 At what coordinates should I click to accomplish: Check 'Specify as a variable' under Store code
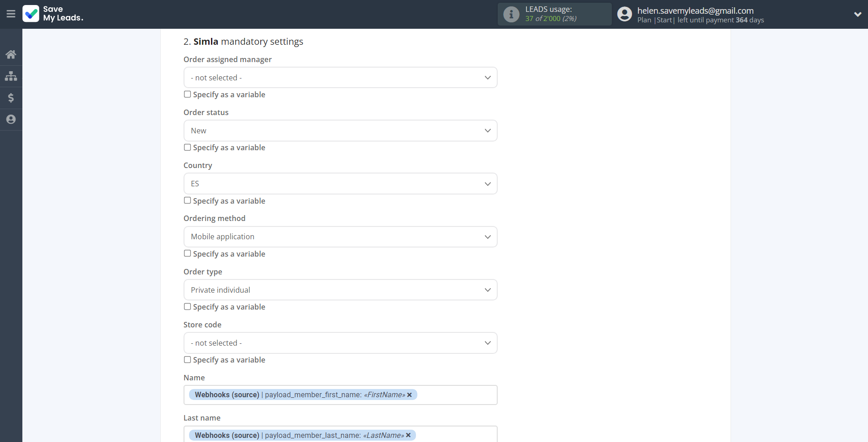point(187,359)
